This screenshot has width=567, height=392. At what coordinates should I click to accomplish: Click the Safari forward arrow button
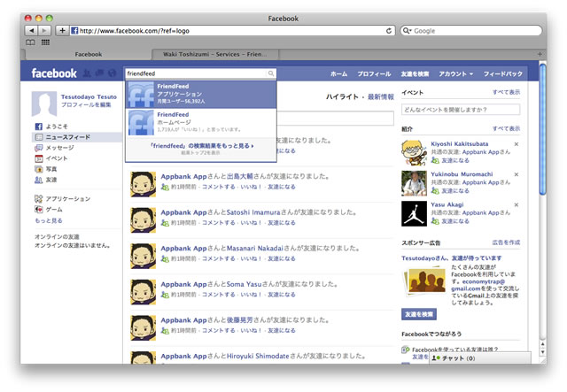(44, 31)
